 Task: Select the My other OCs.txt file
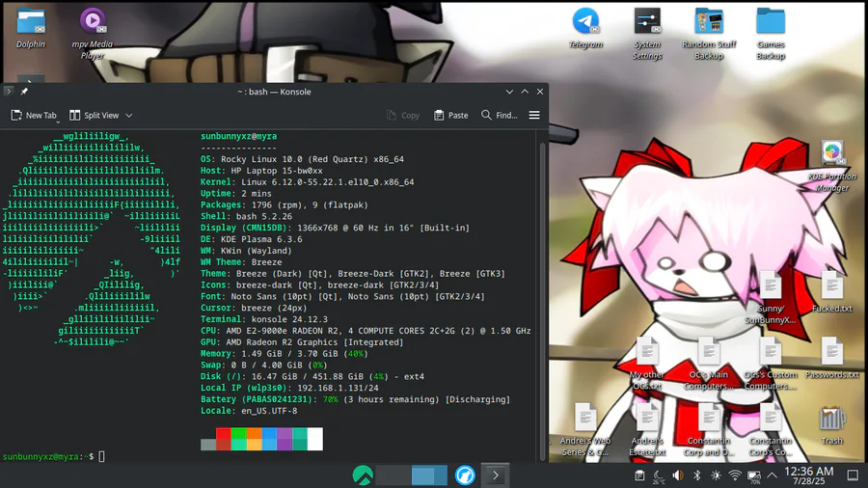(x=647, y=364)
